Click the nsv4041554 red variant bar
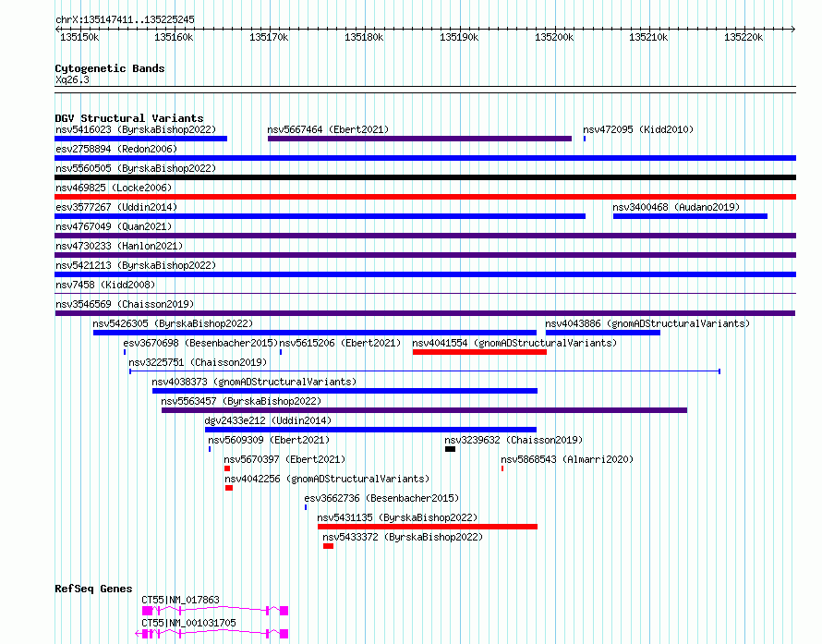The width and height of the screenshot is (822, 644). pyautogui.click(x=479, y=352)
